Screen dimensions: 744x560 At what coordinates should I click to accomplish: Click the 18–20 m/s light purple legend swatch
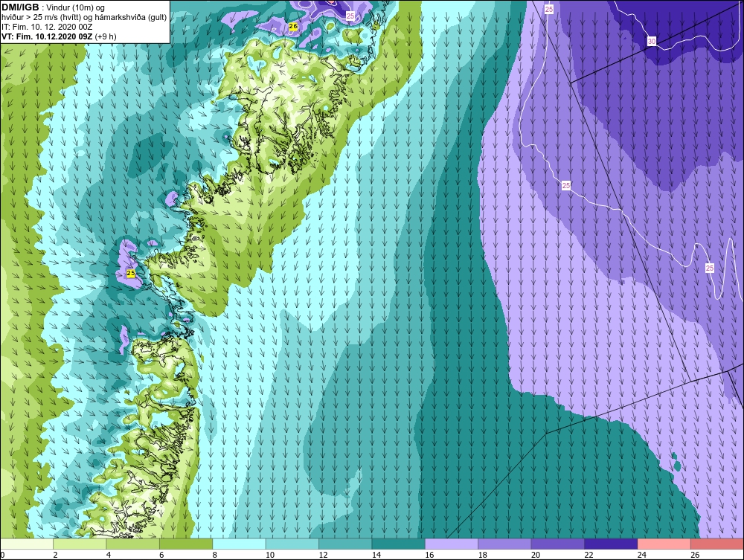[505, 544]
